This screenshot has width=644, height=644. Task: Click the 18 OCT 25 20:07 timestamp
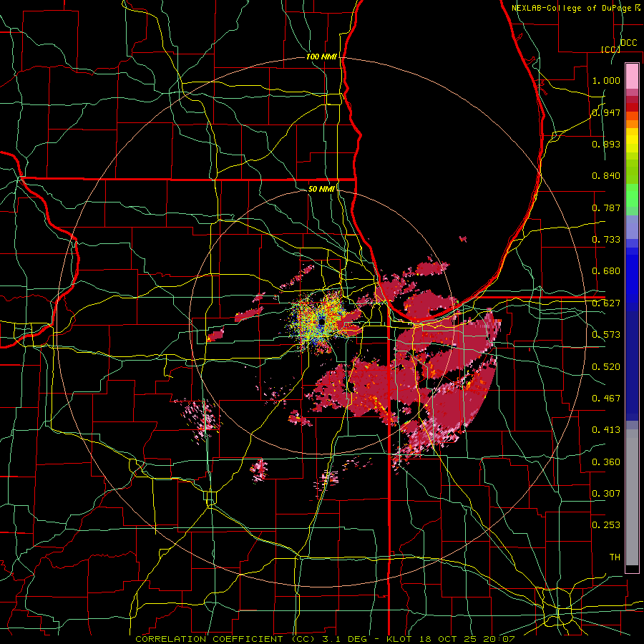(x=467, y=639)
